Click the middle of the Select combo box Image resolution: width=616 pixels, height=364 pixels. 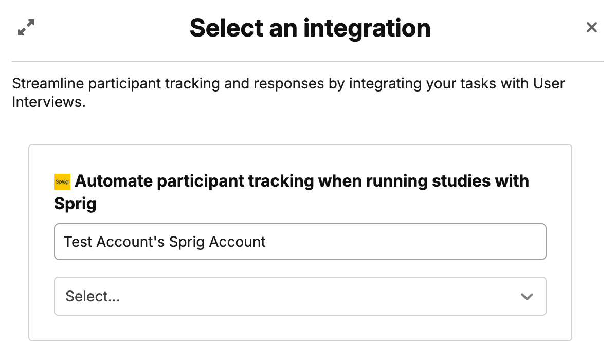coord(300,296)
